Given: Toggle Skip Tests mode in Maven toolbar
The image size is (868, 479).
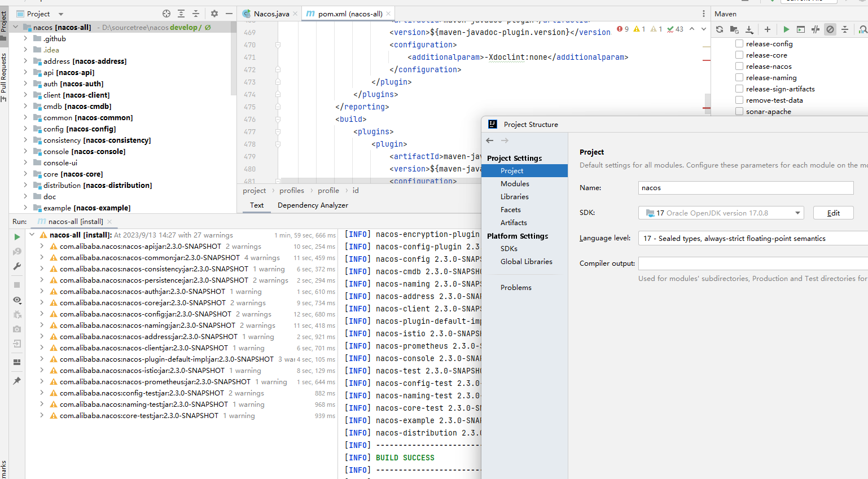Looking at the screenshot, I should tap(830, 29).
